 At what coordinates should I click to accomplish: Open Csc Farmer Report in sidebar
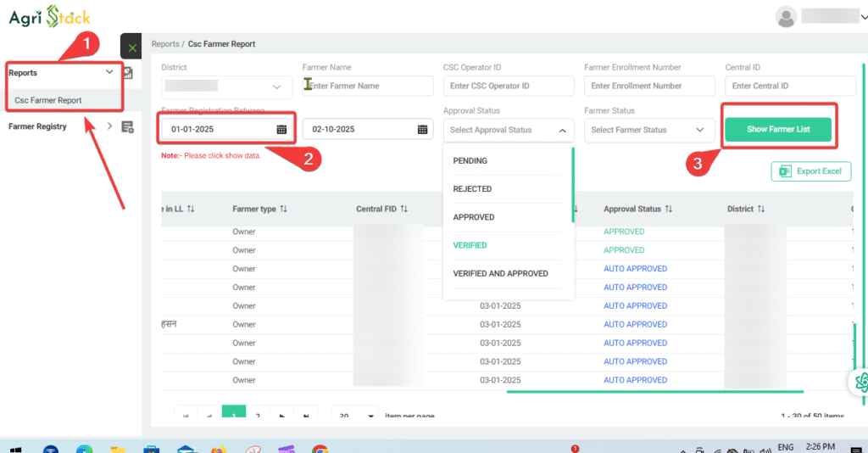tap(48, 100)
